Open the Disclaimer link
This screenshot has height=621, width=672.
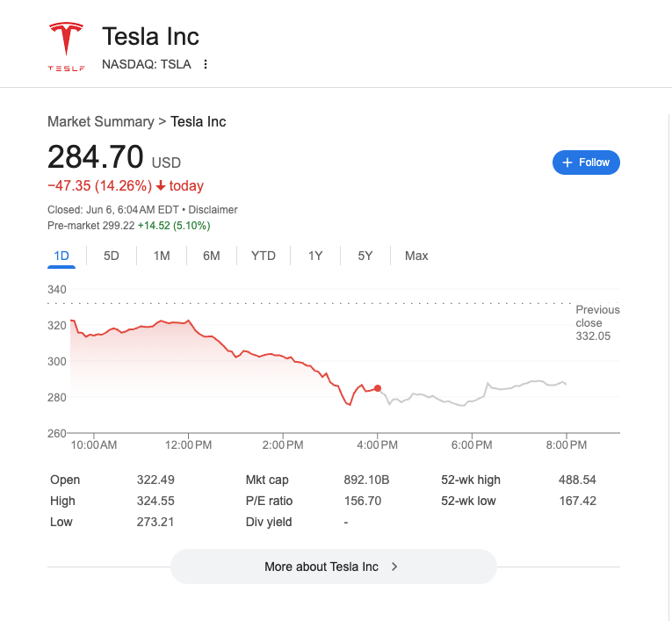tap(213, 210)
